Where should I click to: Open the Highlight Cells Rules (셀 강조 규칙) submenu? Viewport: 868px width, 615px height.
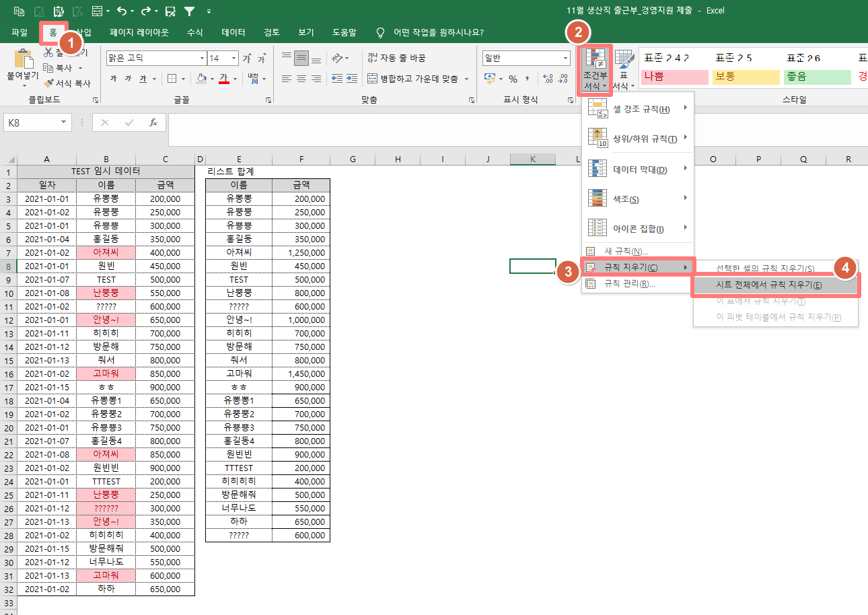pos(638,109)
